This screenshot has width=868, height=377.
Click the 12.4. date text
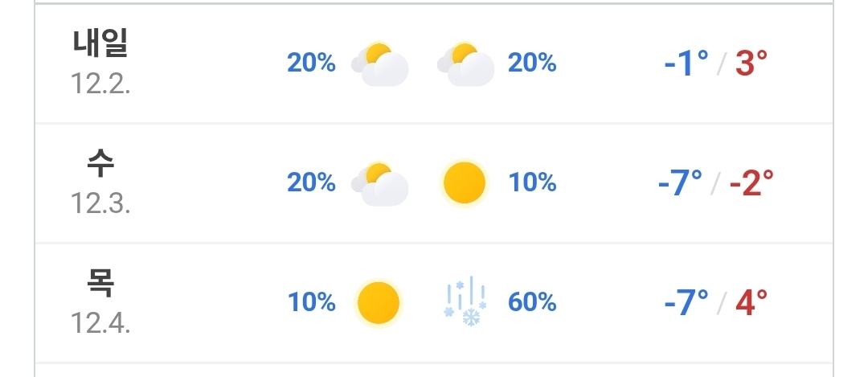coord(100,322)
